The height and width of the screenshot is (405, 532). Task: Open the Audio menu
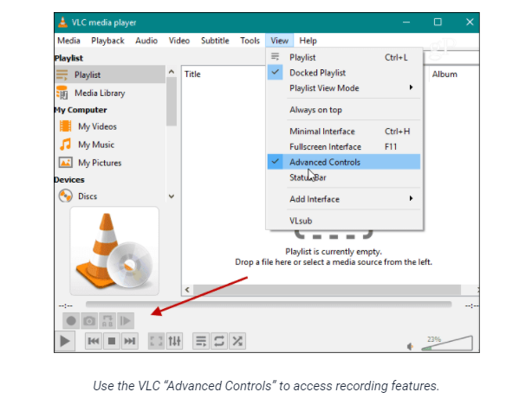tap(146, 41)
